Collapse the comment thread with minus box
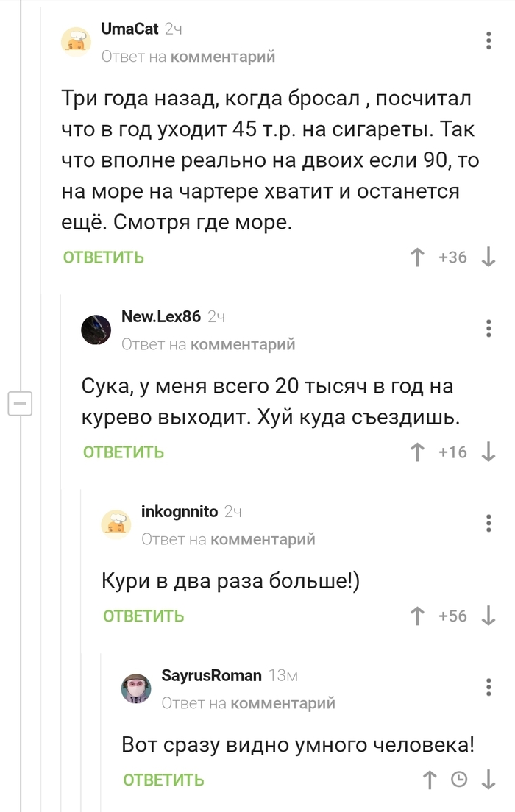Viewport: 515px width, 812px height. click(20, 404)
